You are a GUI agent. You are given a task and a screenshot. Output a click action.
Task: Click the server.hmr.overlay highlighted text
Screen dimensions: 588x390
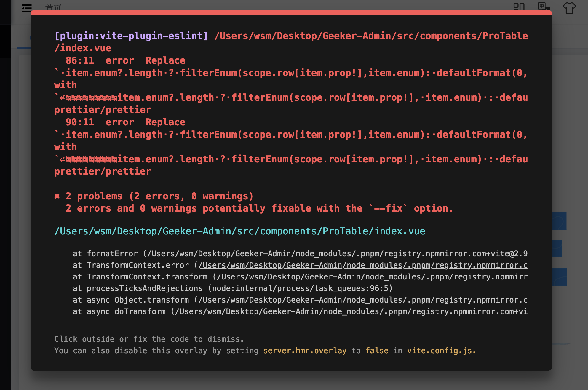point(305,351)
